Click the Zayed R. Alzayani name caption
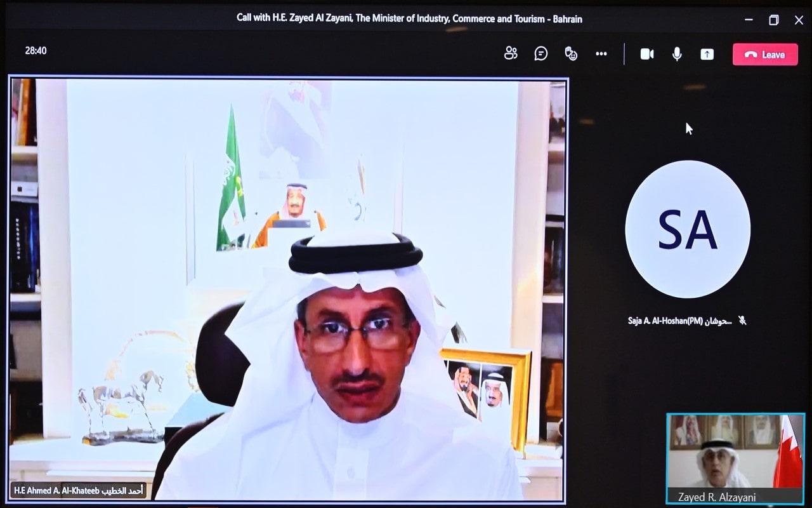812x508 pixels. (x=717, y=497)
